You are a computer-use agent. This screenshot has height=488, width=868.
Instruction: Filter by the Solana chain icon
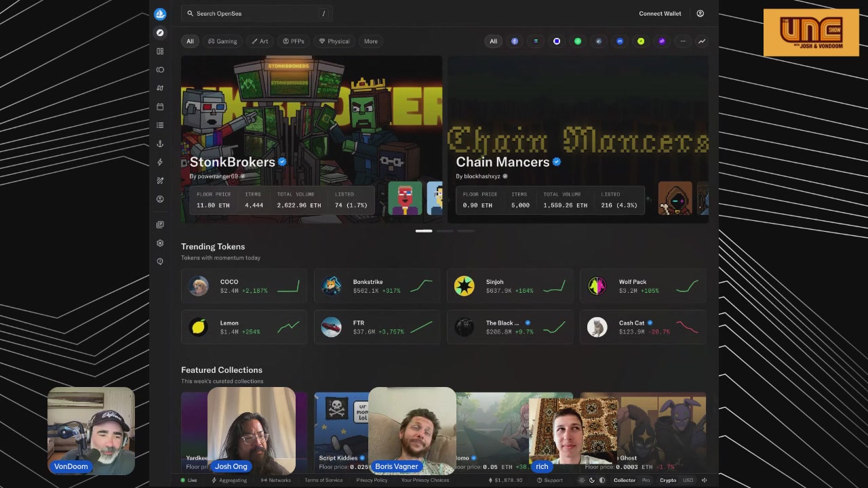[x=536, y=41]
